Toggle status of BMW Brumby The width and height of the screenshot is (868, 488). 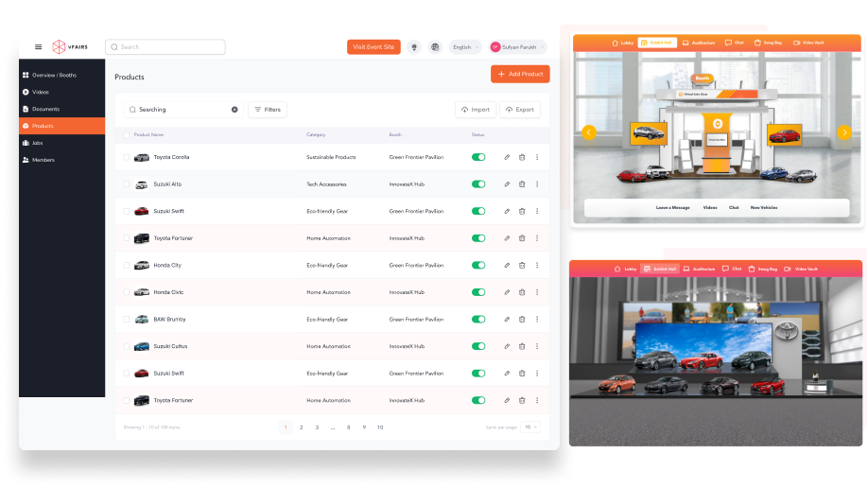click(x=478, y=320)
